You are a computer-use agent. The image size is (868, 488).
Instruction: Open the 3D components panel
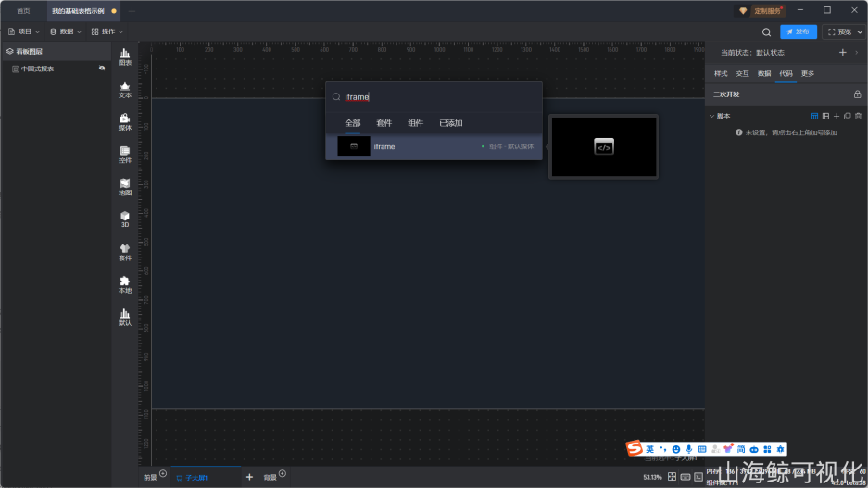tap(125, 219)
